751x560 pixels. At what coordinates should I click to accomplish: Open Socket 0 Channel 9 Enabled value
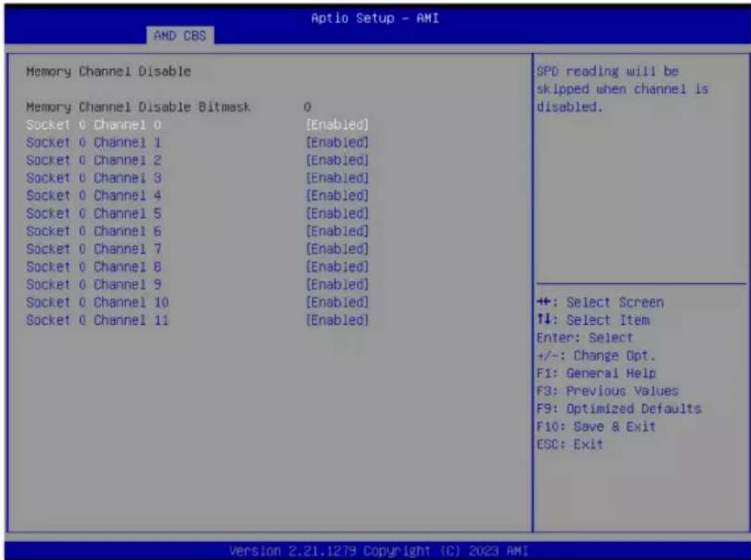click(337, 284)
